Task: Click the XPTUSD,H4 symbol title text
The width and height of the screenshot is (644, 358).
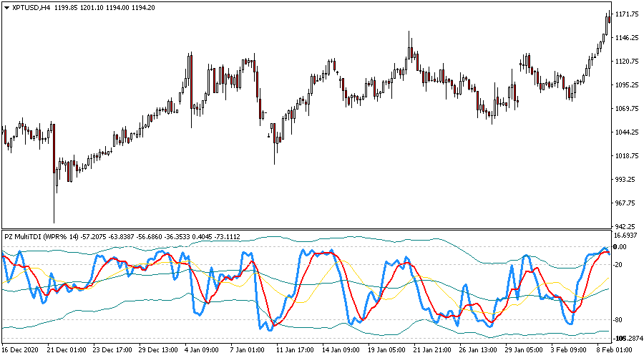Action: click(x=31, y=8)
